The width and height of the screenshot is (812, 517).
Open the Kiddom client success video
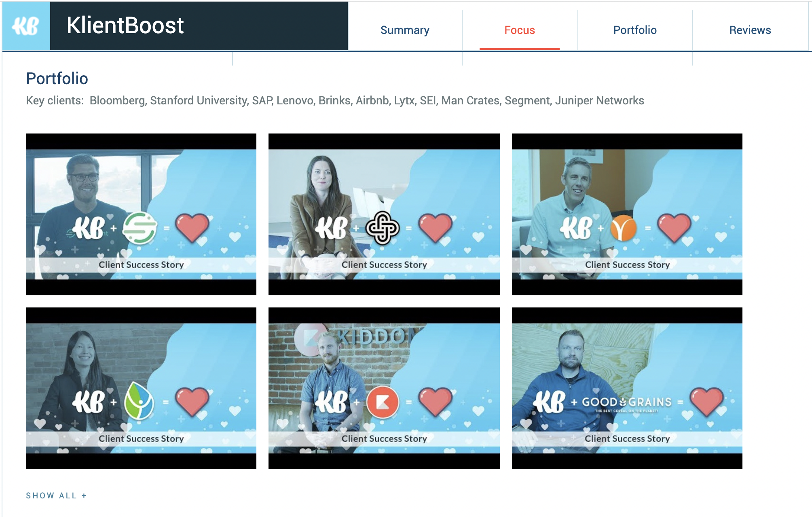(x=384, y=388)
